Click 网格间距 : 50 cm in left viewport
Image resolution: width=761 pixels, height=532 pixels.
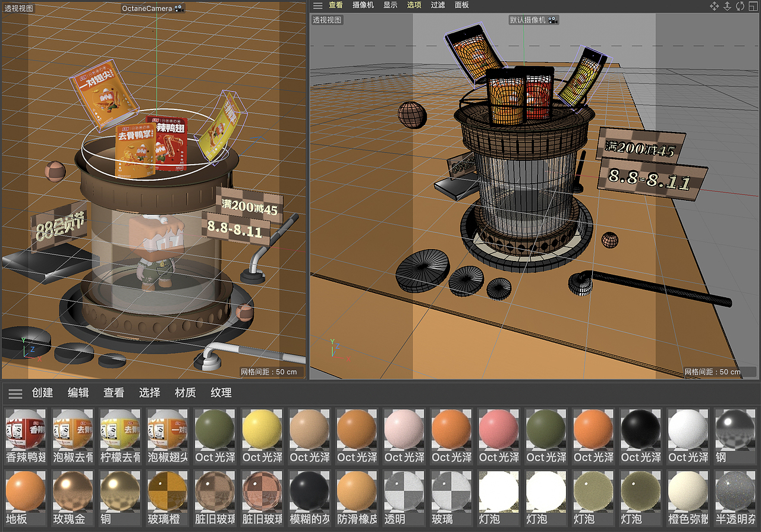269,372
